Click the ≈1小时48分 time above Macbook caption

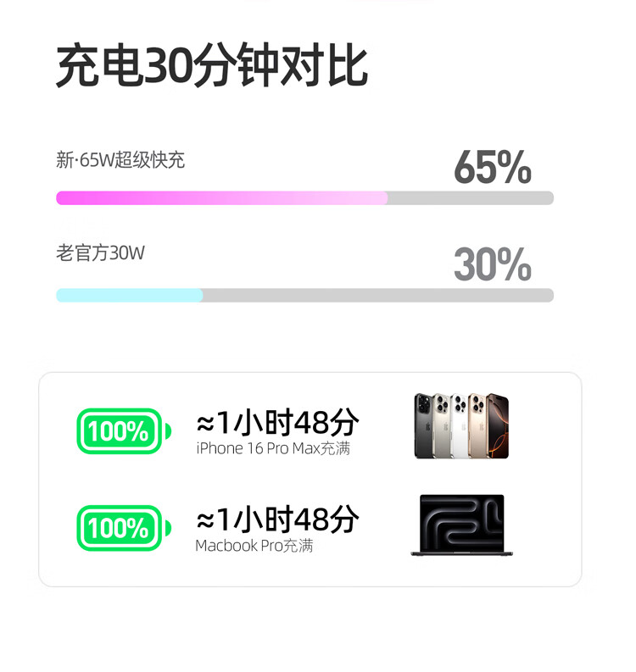pos(277,519)
